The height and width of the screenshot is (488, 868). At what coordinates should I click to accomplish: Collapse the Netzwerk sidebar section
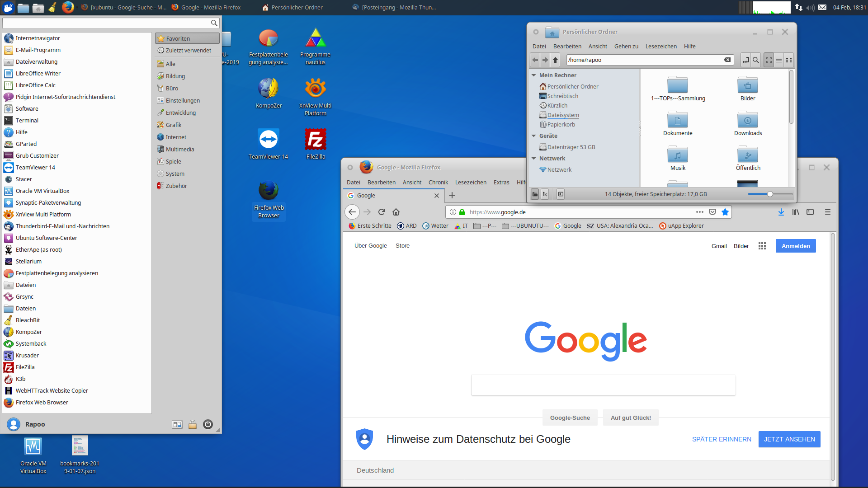pyautogui.click(x=534, y=159)
